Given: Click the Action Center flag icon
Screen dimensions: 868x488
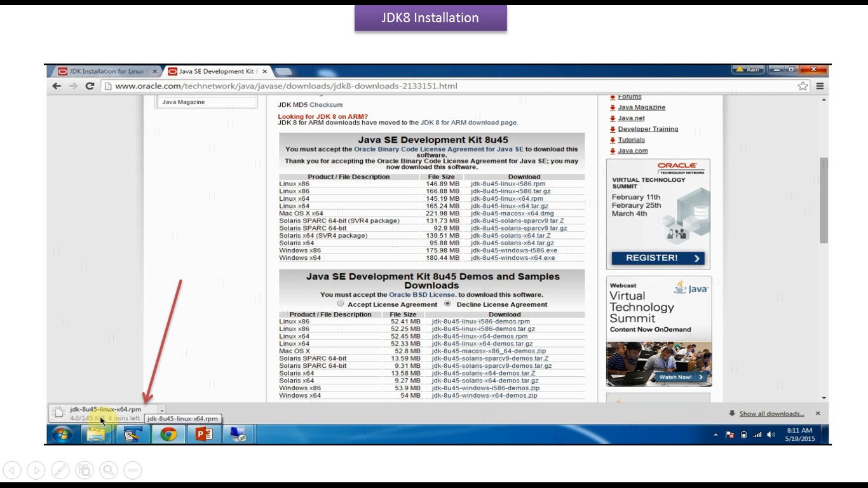Looking at the screenshot, I should (x=729, y=435).
